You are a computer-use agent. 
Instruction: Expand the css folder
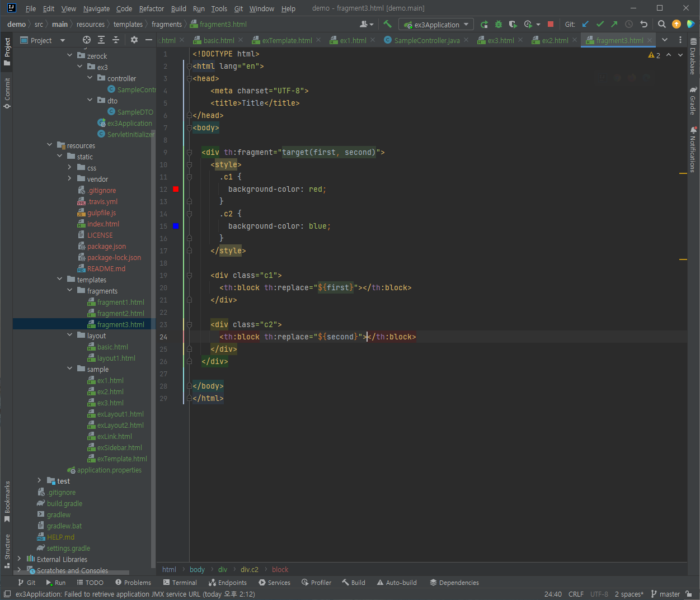pyautogui.click(x=70, y=167)
